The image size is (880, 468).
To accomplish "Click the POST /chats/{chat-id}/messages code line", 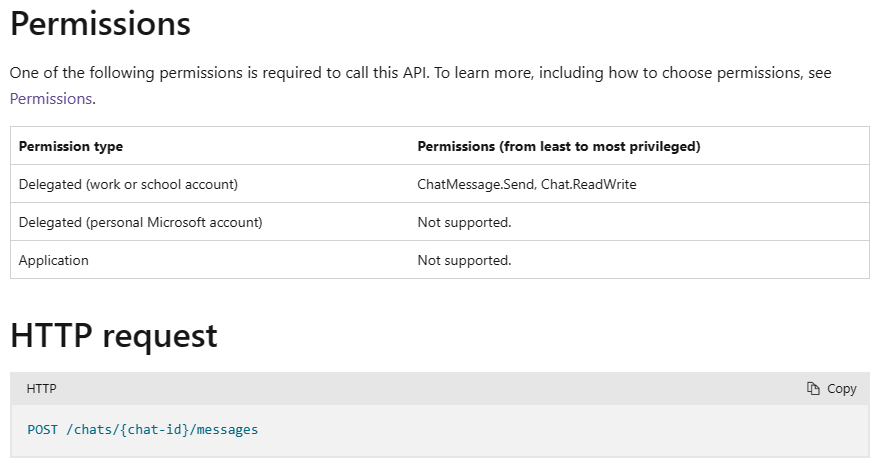I will 143,430.
